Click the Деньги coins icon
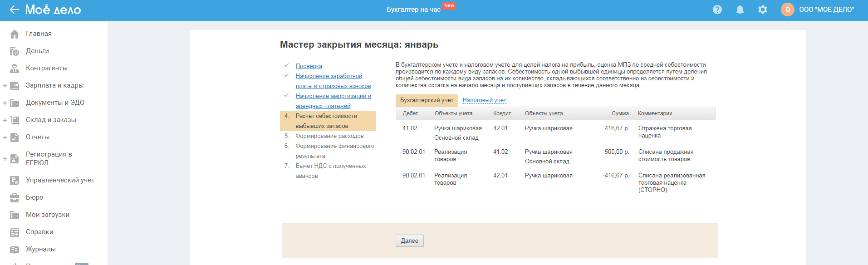868x265 pixels. pyautogui.click(x=15, y=51)
